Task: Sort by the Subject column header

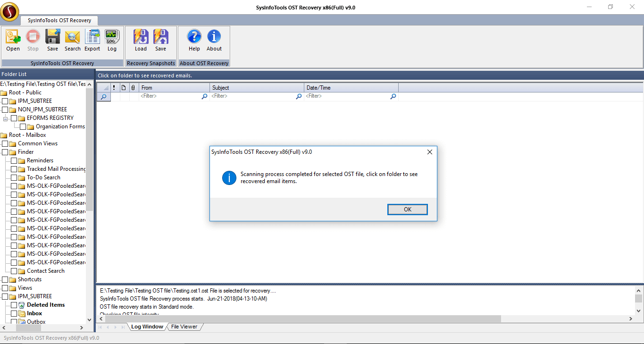Action: pyautogui.click(x=257, y=88)
